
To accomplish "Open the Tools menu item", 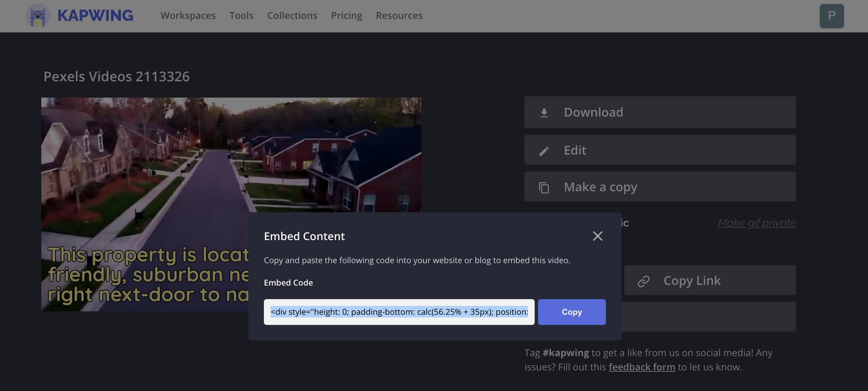I will coord(241,16).
